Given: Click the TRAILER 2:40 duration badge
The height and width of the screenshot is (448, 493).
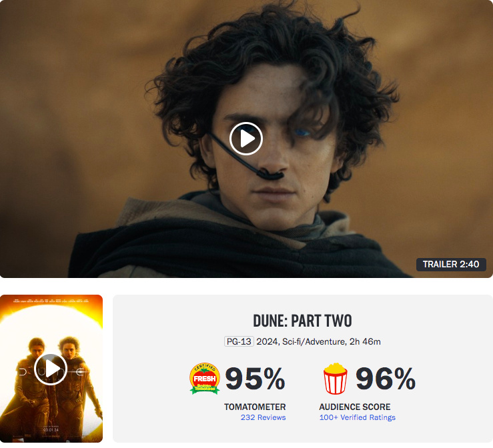Looking at the screenshot, I should click(x=451, y=264).
